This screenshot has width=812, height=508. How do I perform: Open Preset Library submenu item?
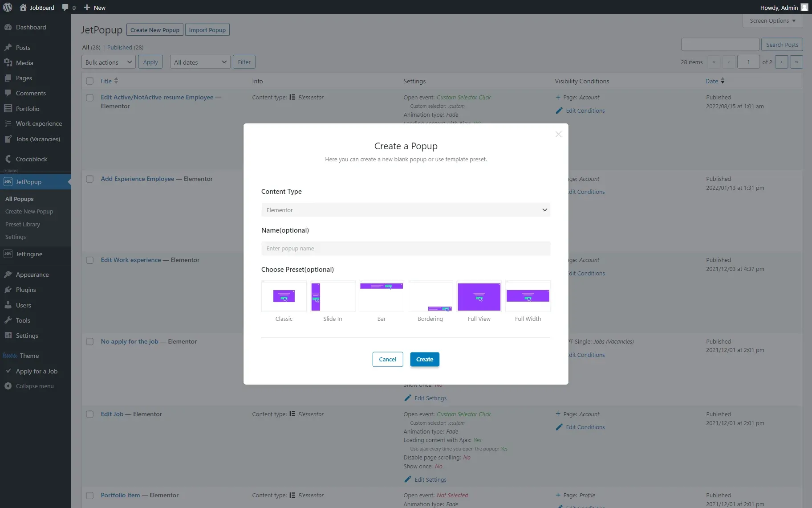[23, 224]
